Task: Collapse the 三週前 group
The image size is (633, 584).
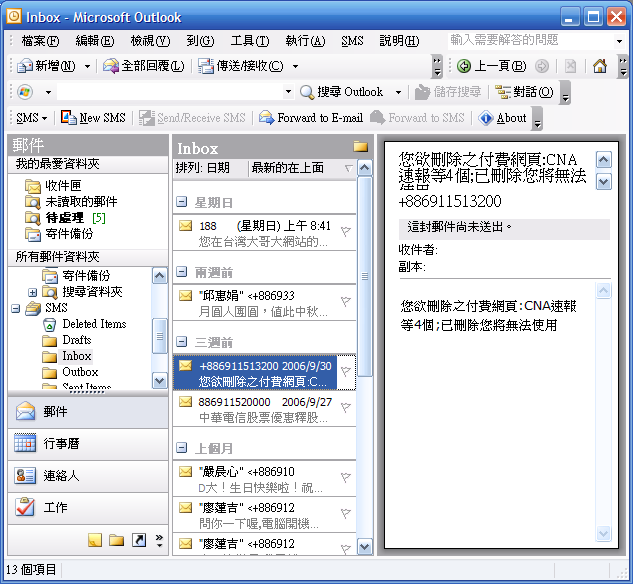Action: [x=182, y=342]
